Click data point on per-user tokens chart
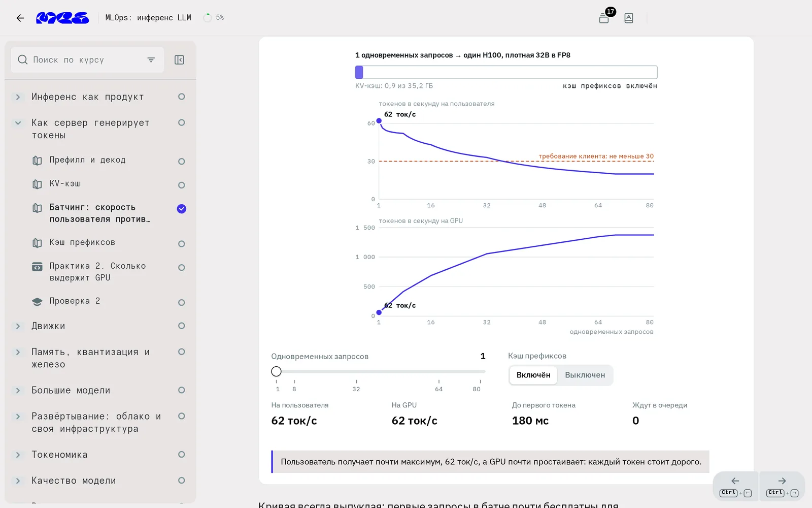Image resolution: width=812 pixels, height=508 pixels. coord(379,121)
